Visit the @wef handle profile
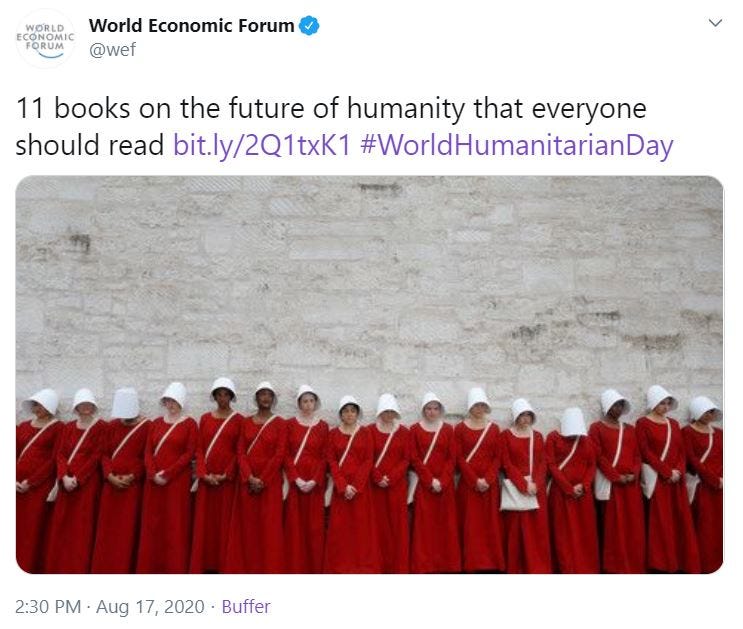The width and height of the screenshot is (743, 629). 112,49
